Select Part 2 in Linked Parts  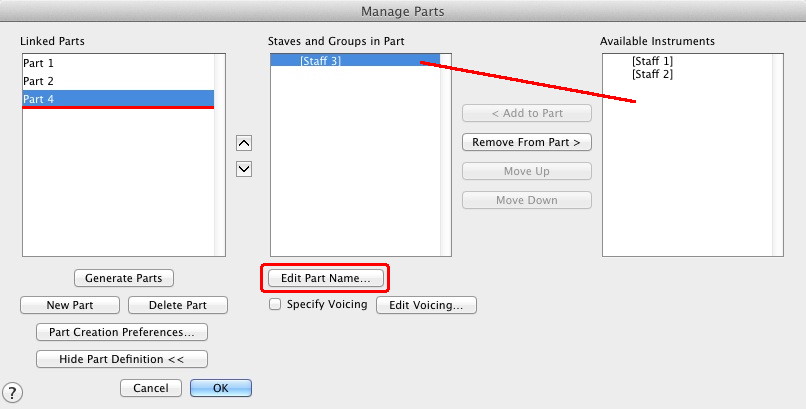pyautogui.click(x=38, y=81)
